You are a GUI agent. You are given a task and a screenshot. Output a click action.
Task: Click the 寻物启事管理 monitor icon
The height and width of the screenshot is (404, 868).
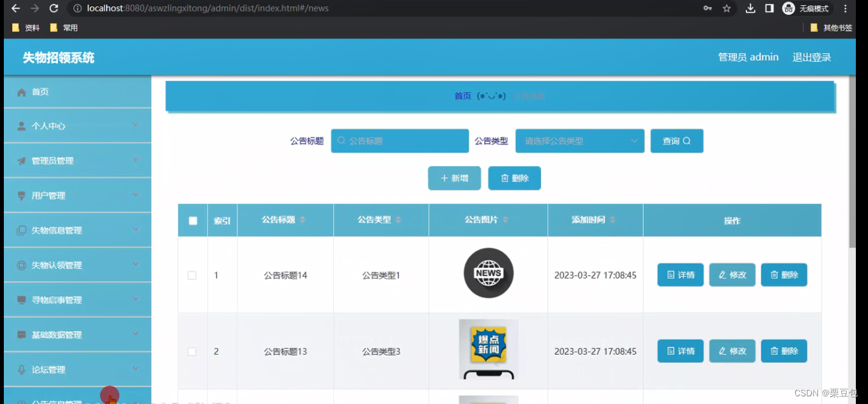tap(22, 299)
